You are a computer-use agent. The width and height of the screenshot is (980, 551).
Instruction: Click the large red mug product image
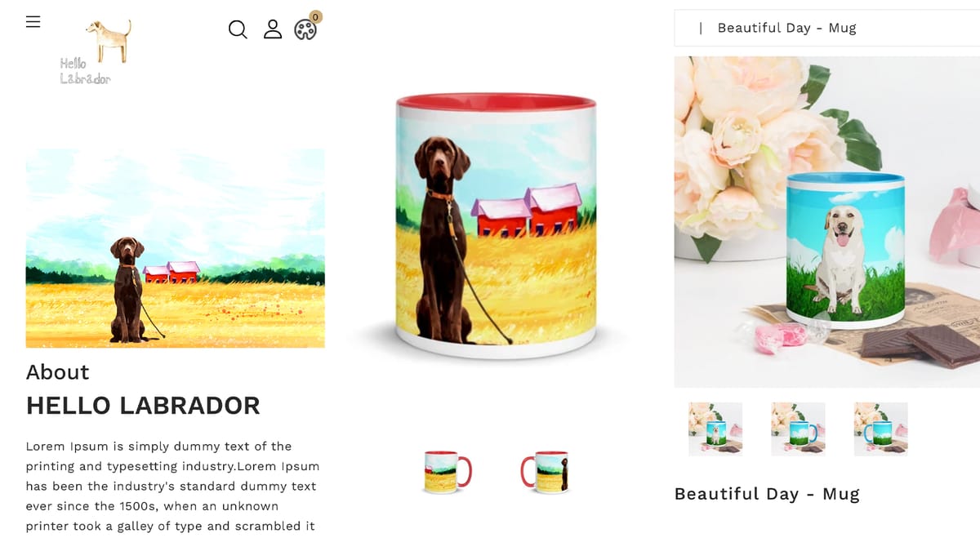496,226
